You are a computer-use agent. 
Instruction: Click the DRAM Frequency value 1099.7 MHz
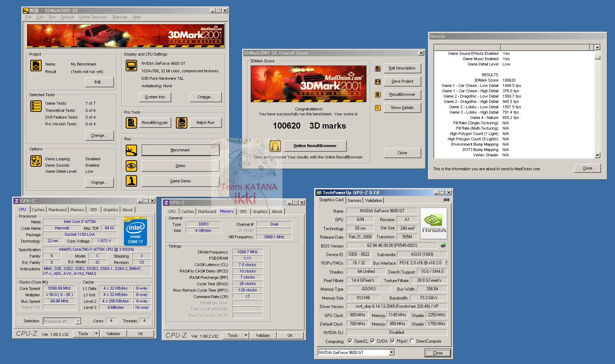coord(247,252)
